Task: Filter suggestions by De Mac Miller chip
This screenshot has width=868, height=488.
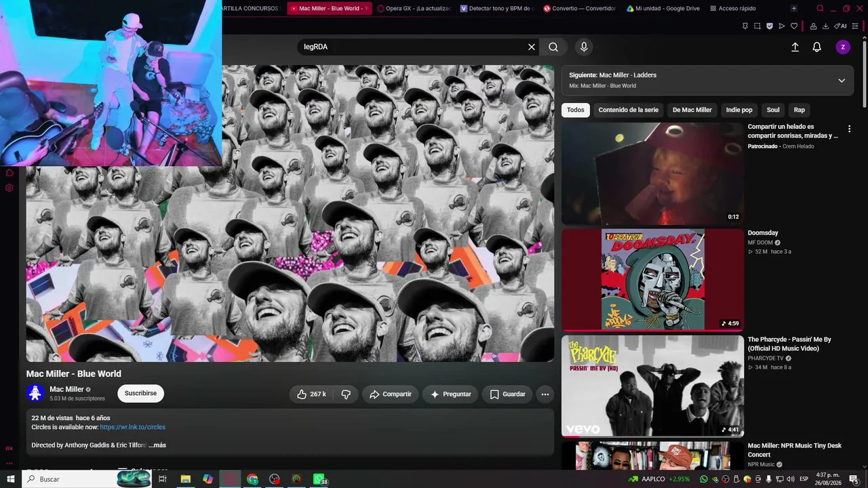Action: point(692,110)
